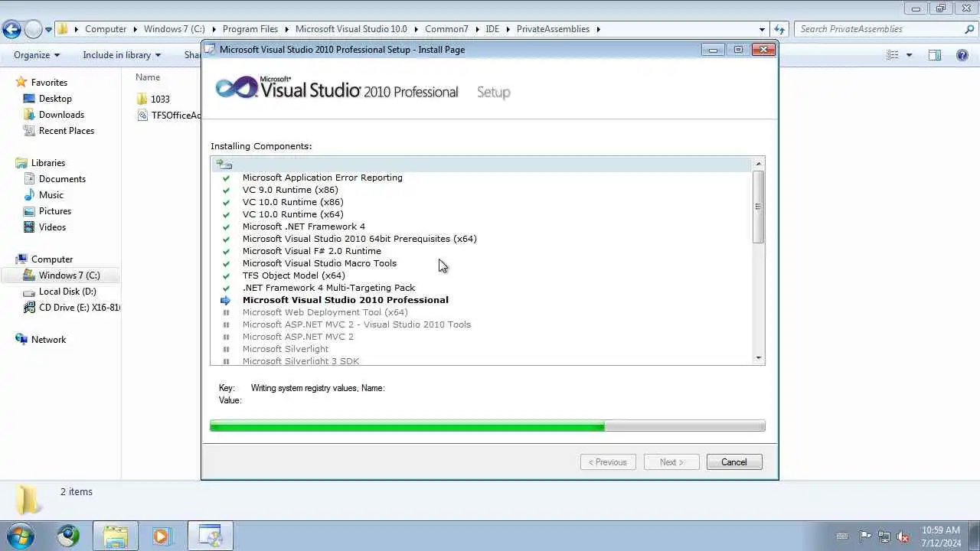Open the Windows Start orb

point(21,536)
